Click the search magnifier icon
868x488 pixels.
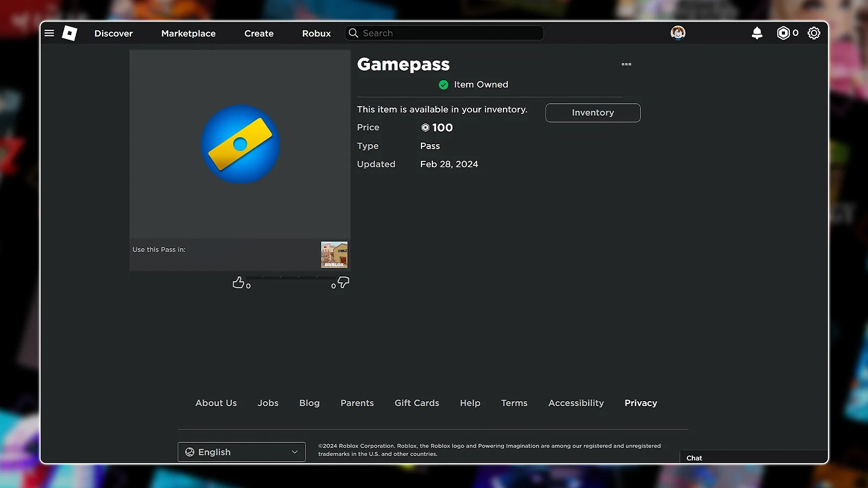point(353,33)
